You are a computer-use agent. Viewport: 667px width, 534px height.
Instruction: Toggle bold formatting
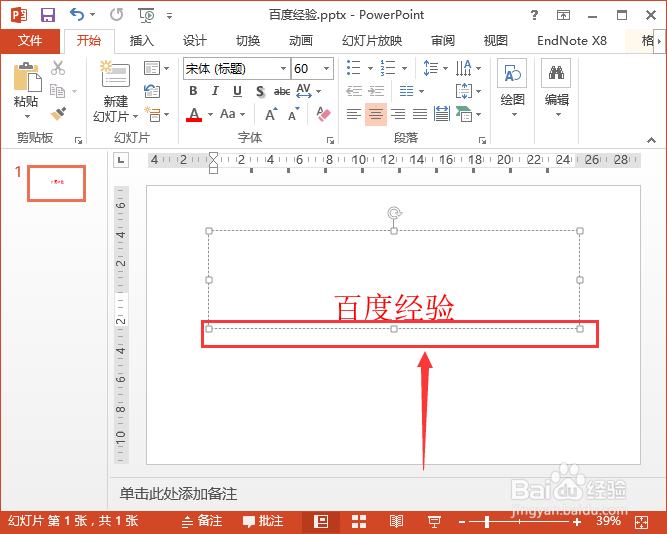tap(193, 91)
